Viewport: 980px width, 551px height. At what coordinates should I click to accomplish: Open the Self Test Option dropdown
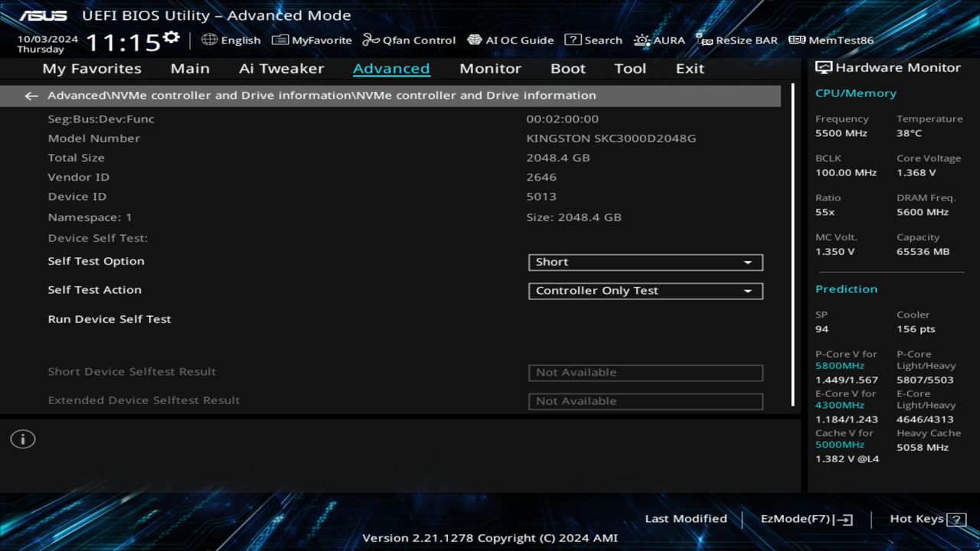pos(645,262)
